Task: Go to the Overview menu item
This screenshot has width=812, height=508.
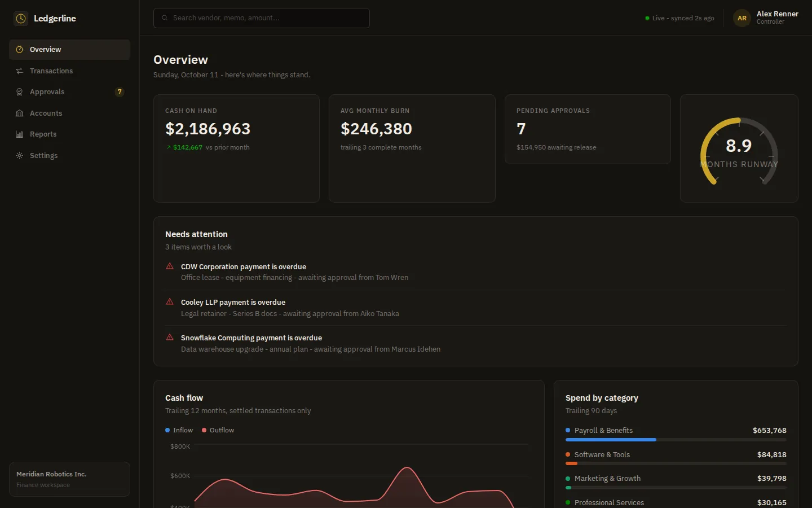Action: (69, 50)
